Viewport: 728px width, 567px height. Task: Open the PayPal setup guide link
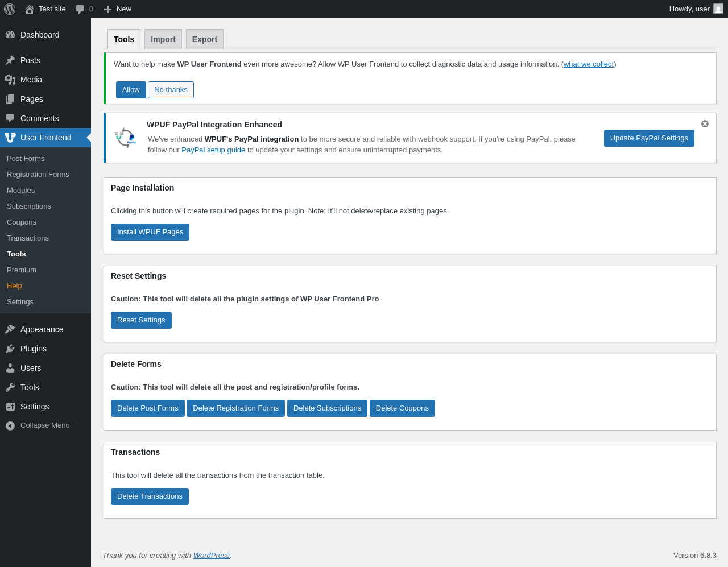point(213,150)
